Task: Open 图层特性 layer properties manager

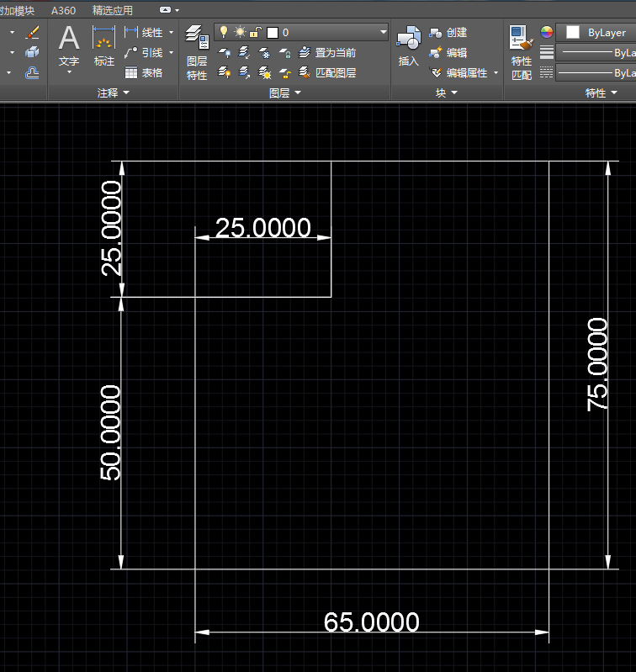Action: [x=197, y=52]
